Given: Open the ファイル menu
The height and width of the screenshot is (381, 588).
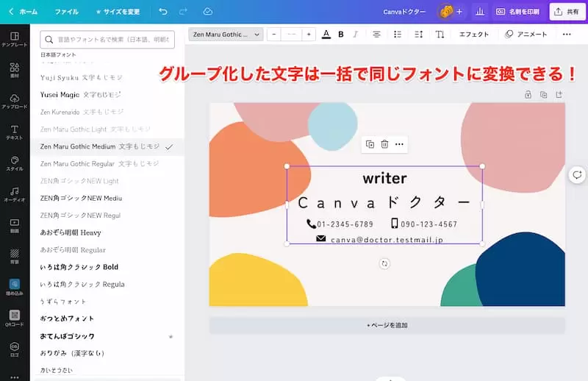Looking at the screenshot, I should pos(67,12).
